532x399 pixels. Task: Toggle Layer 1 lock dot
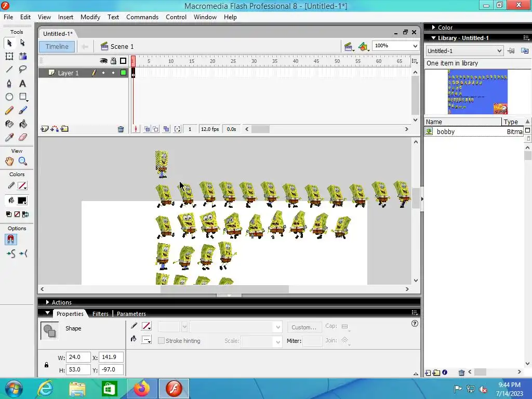click(x=113, y=73)
